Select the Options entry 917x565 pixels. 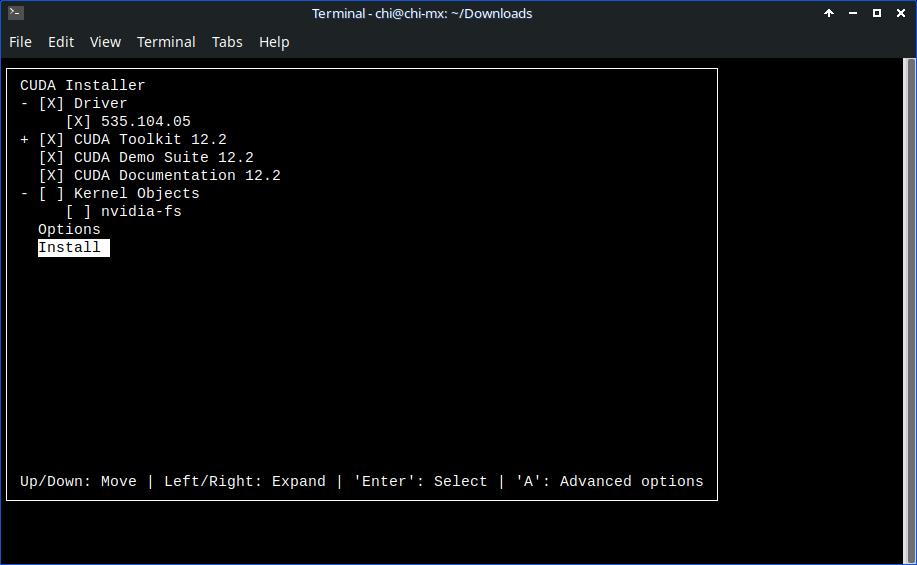(x=69, y=229)
